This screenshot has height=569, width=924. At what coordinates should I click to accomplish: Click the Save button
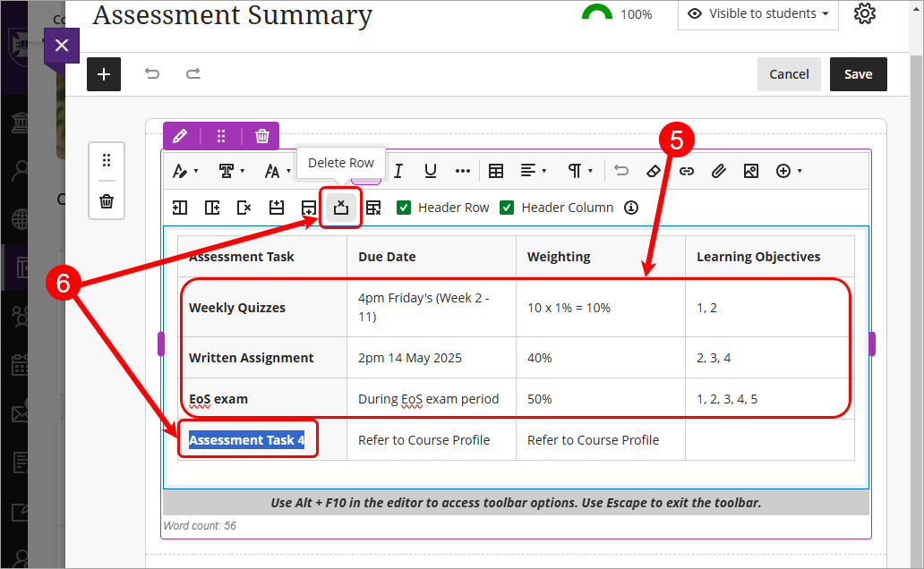point(858,74)
